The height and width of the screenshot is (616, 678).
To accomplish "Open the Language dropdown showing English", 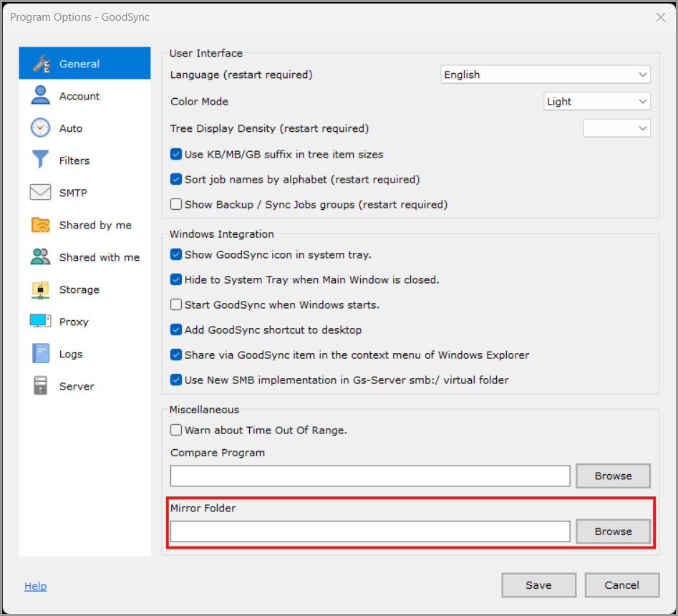I will click(546, 74).
